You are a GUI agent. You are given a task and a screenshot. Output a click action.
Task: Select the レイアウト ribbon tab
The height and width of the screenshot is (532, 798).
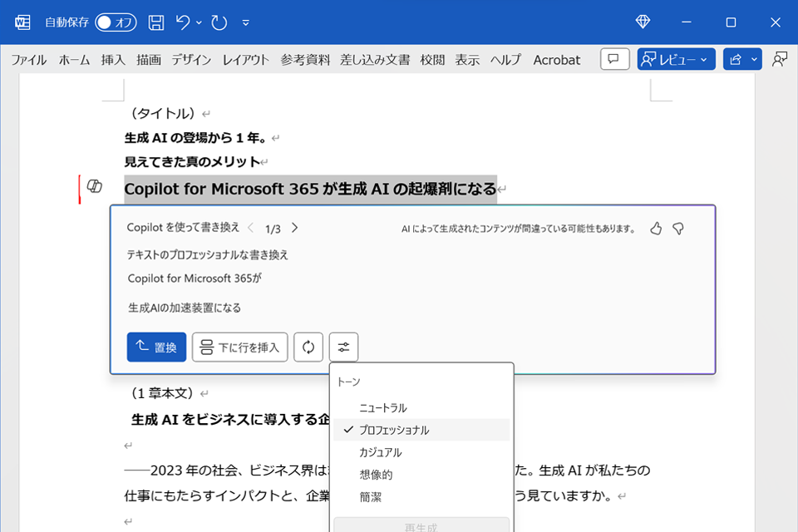[x=246, y=60]
